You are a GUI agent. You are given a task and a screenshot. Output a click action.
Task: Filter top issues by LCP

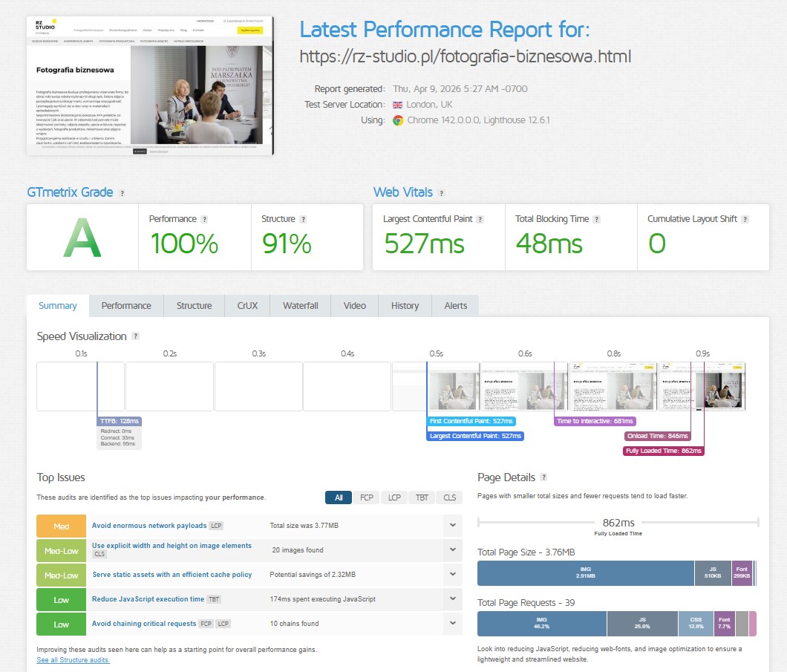coord(394,498)
